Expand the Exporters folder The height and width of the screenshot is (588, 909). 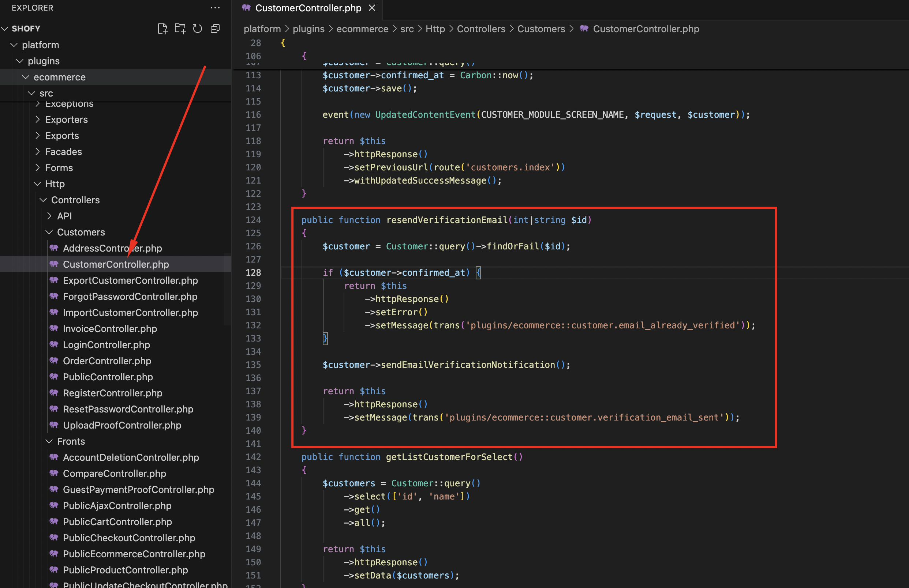pos(37,119)
